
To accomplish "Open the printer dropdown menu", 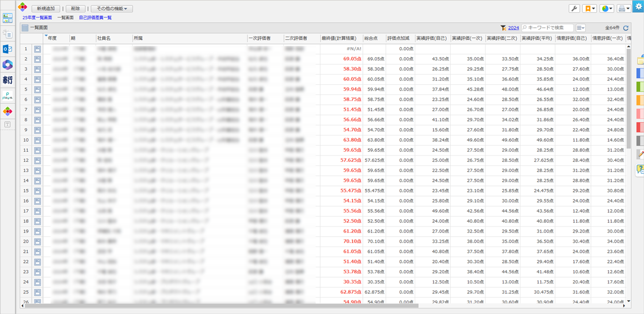I will (624, 9).
